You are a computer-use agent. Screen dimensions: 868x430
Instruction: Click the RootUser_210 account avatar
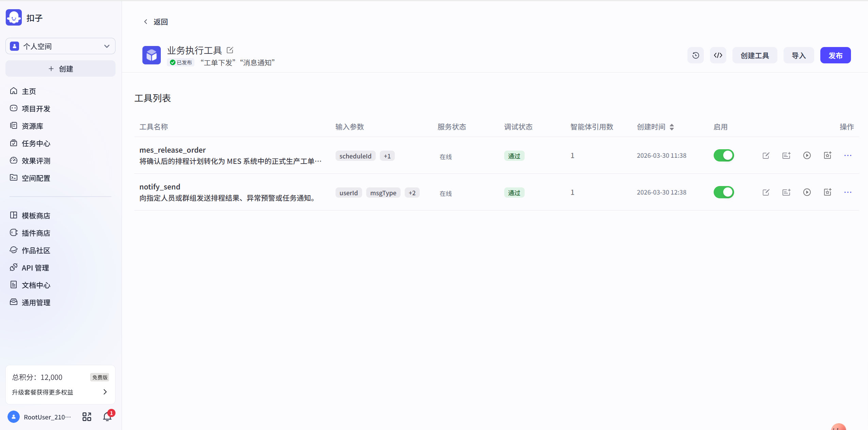(14, 417)
